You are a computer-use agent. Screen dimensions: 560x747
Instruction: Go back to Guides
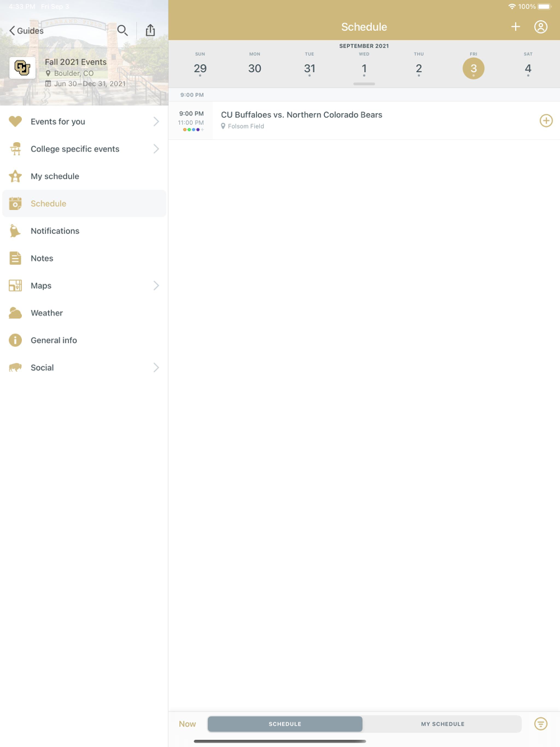pyautogui.click(x=26, y=31)
